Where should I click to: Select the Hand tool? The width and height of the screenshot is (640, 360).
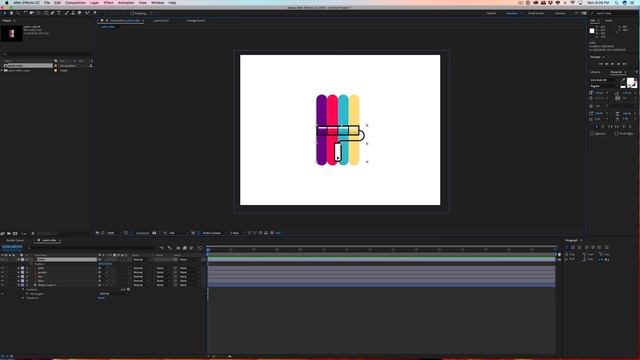point(11,13)
